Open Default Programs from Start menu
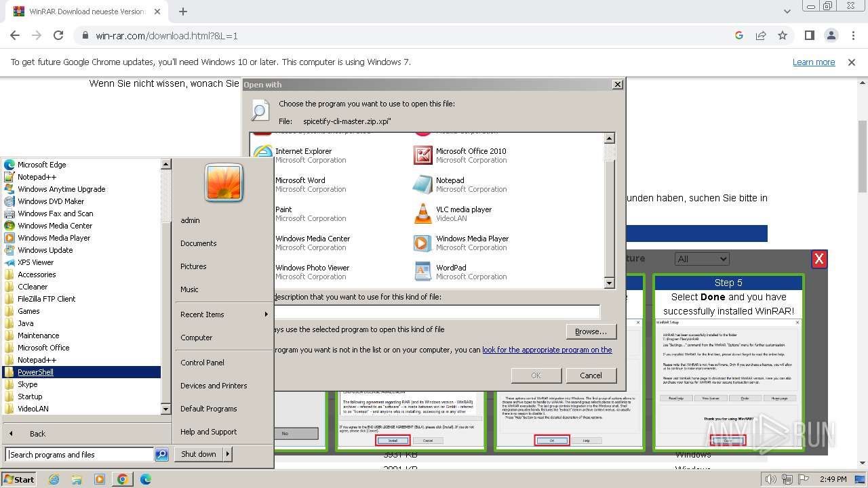 (209, 409)
